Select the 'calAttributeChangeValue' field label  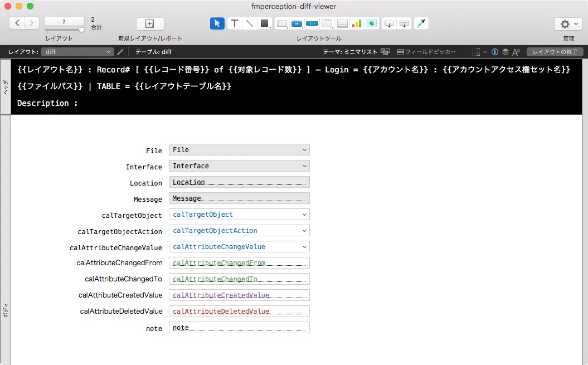point(116,247)
